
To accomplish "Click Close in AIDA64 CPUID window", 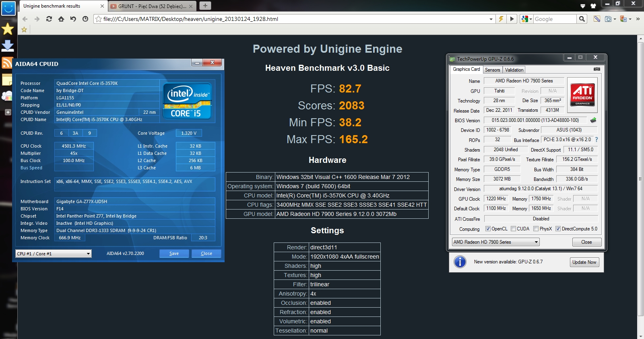I will pos(206,253).
